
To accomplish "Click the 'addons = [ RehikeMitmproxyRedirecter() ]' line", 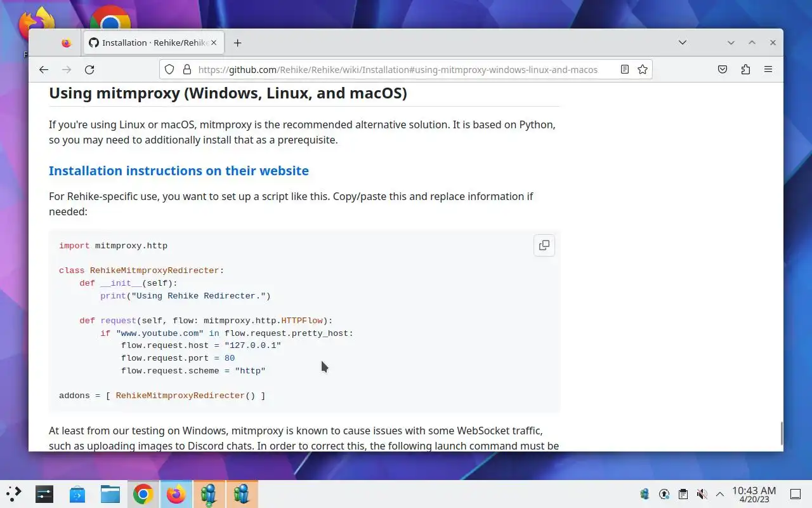I will 162,396.
